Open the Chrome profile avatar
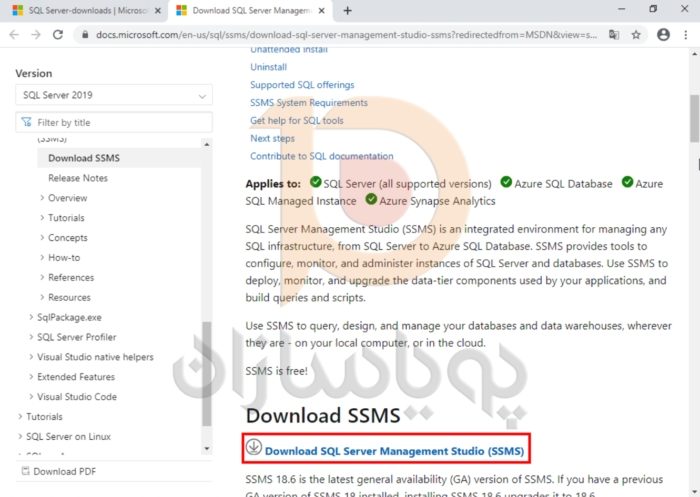Image resolution: width=700 pixels, height=497 pixels. tap(662, 34)
